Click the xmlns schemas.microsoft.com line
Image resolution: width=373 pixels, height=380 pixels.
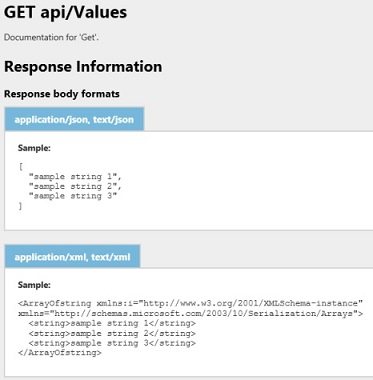[190, 314]
